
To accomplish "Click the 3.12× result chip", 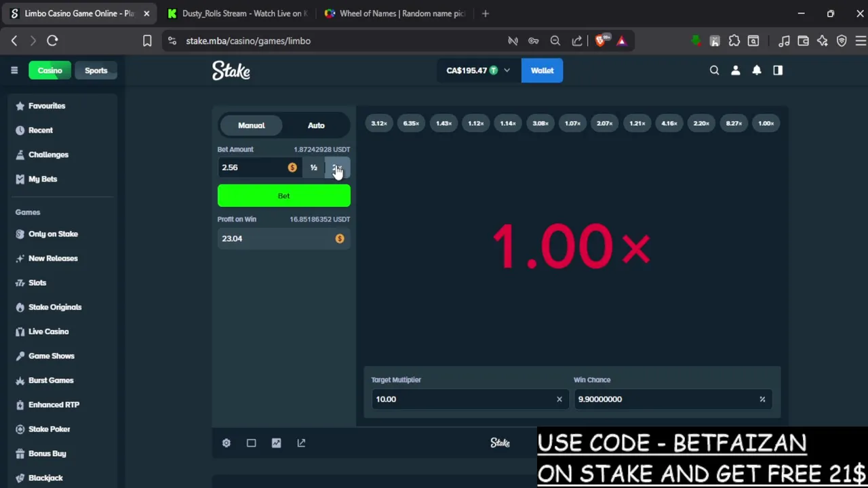I will 378,123.
